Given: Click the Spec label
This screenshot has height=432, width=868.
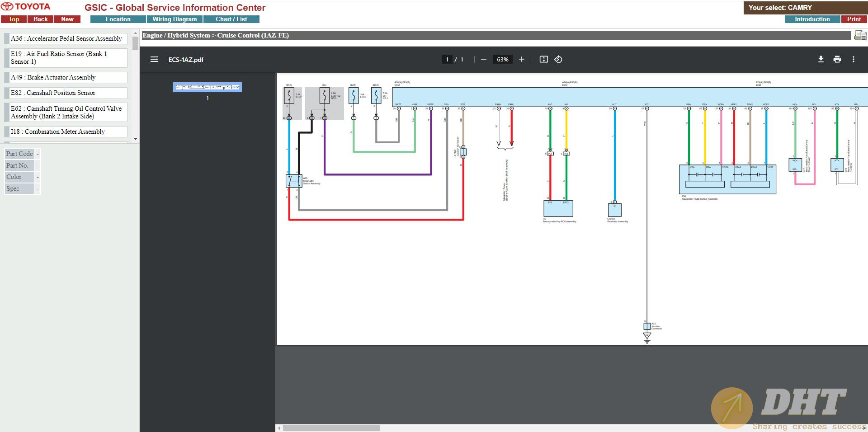Looking at the screenshot, I should point(19,188).
